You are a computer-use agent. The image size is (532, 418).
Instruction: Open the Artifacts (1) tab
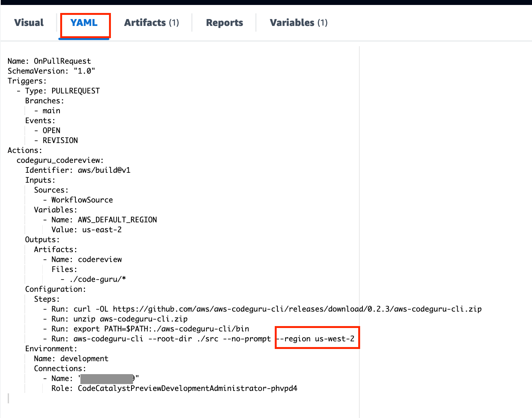point(152,23)
